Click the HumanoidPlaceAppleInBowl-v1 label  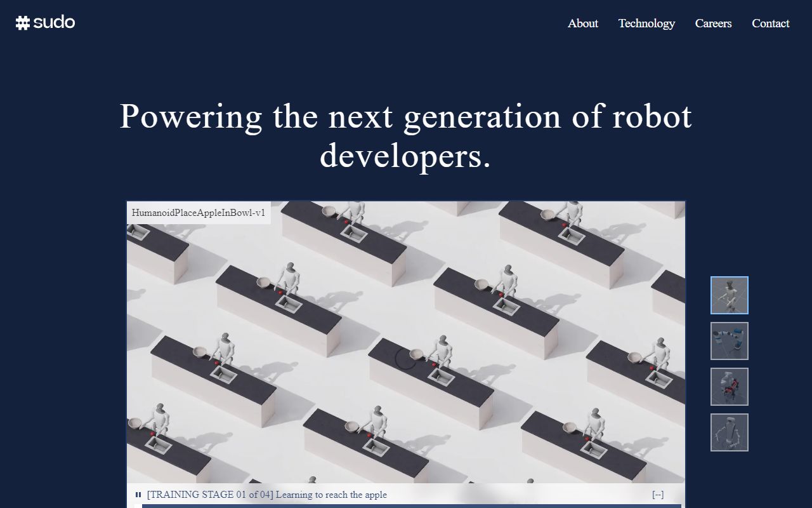[199, 213]
